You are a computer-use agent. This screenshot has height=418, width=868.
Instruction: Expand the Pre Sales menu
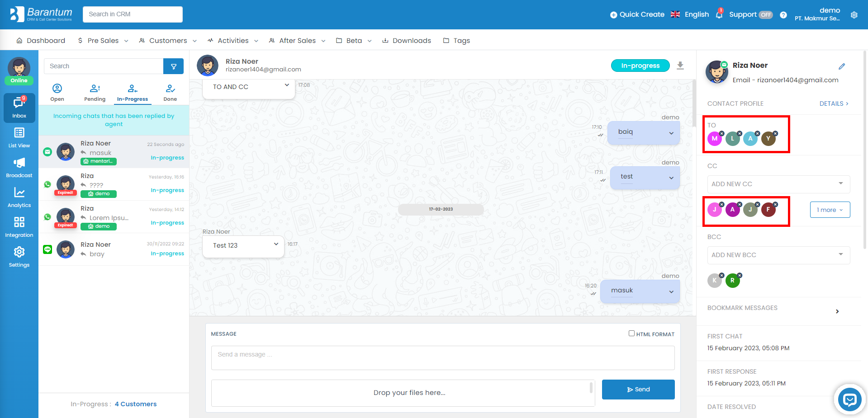[x=103, y=41]
